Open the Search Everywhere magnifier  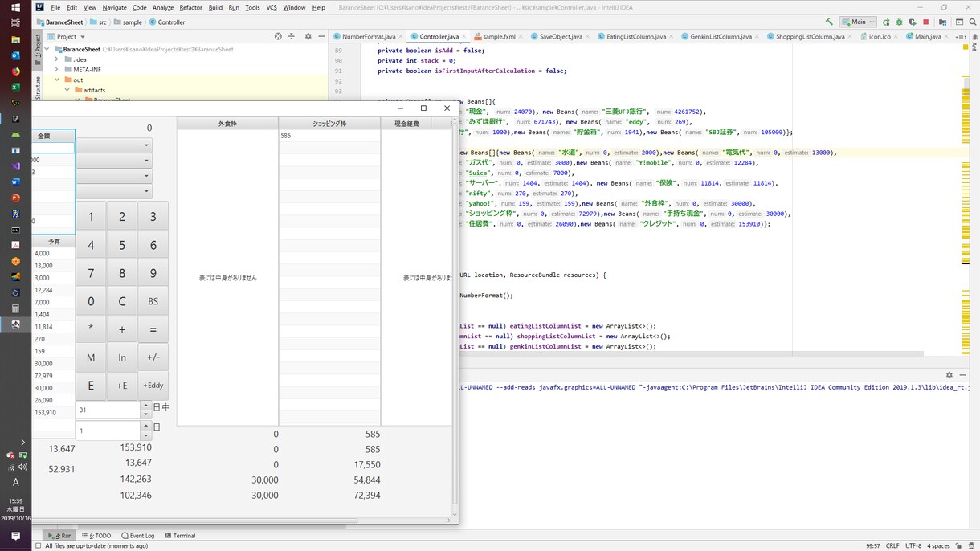973,22
